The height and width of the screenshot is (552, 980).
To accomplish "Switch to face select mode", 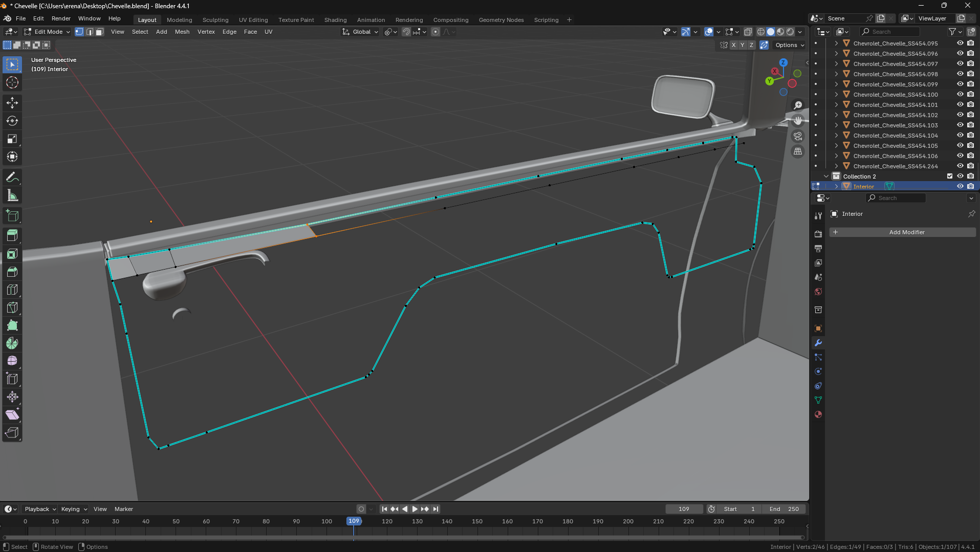I will 100,32.
